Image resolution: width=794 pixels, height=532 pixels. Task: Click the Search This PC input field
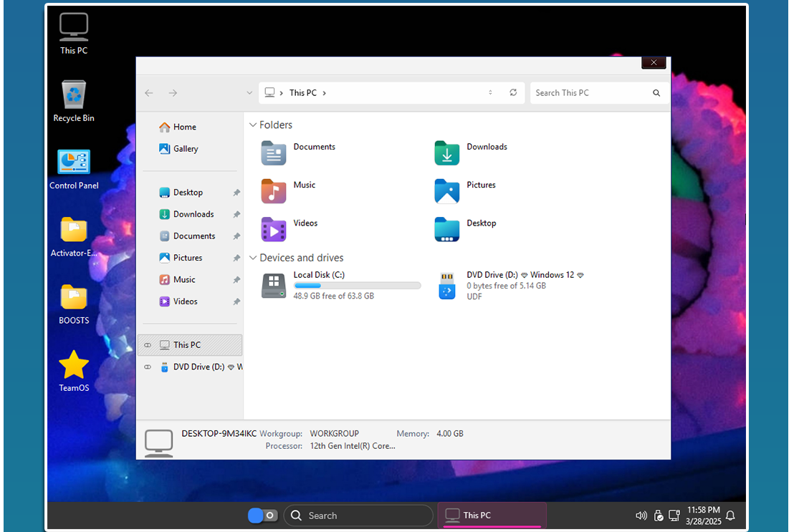(x=591, y=93)
